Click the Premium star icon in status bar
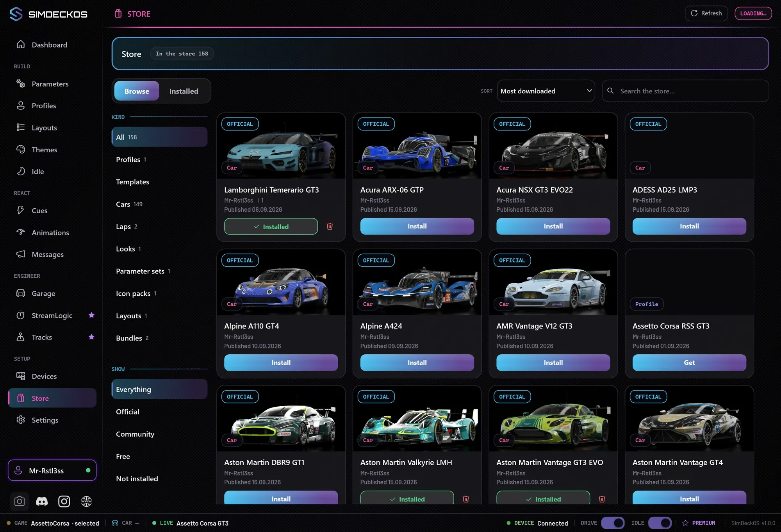The width and height of the screenshot is (781, 532). point(685,523)
